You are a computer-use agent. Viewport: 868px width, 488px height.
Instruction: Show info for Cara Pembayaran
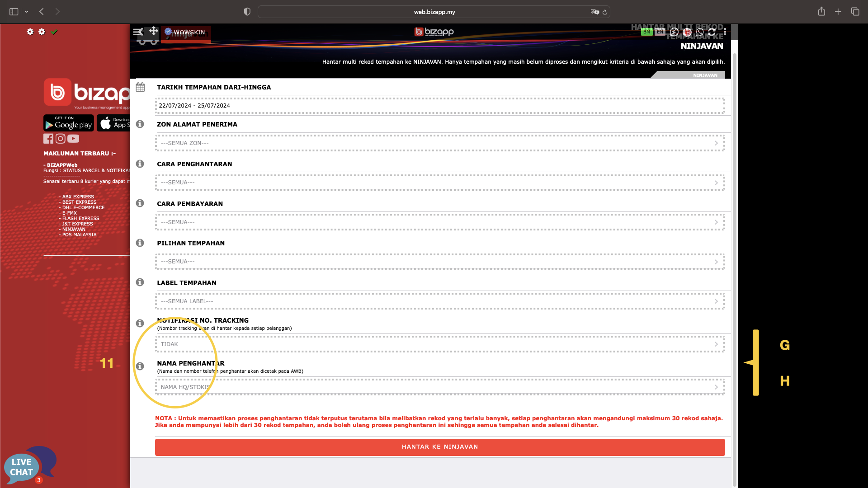coord(140,203)
